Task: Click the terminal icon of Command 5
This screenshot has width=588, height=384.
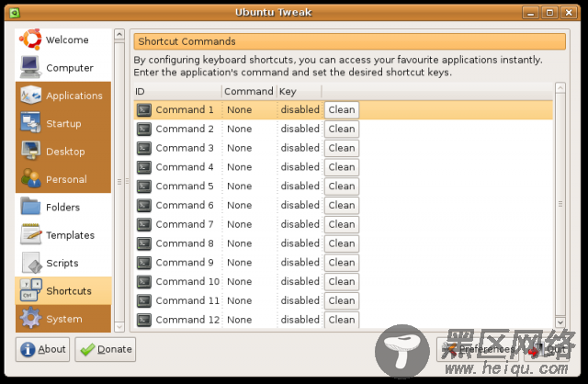Action: click(x=144, y=186)
